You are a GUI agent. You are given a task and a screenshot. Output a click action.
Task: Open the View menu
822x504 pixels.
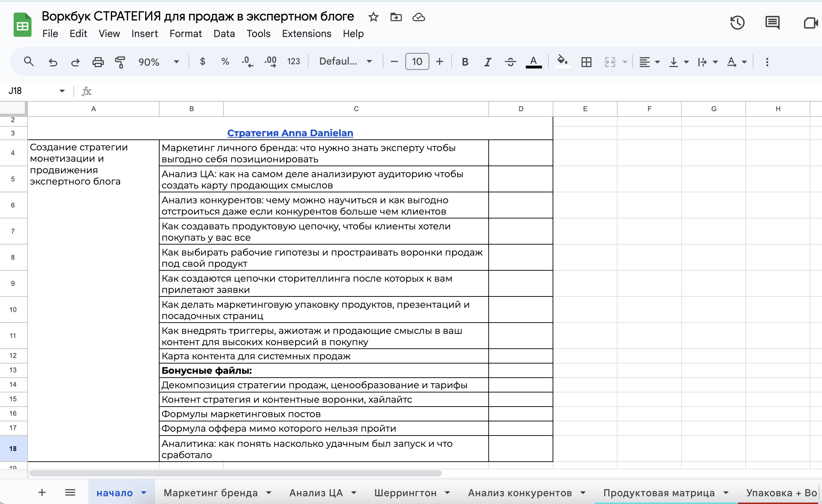pos(109,34)
